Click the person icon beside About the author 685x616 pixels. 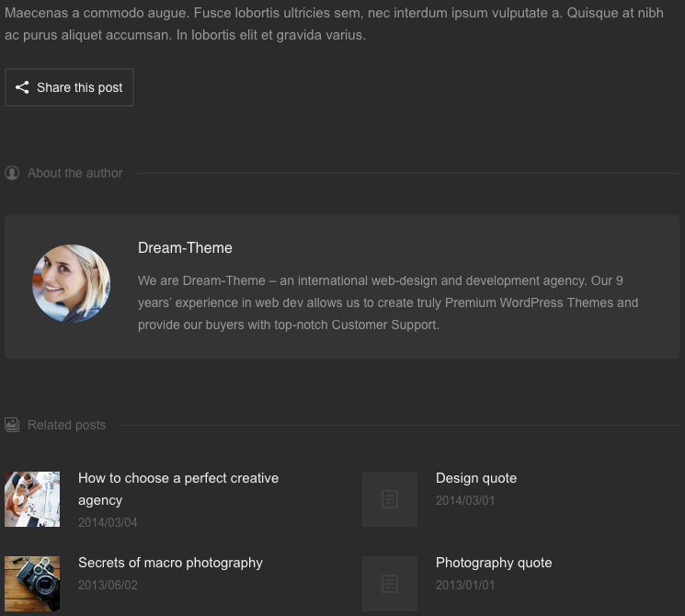pos(12,173)
